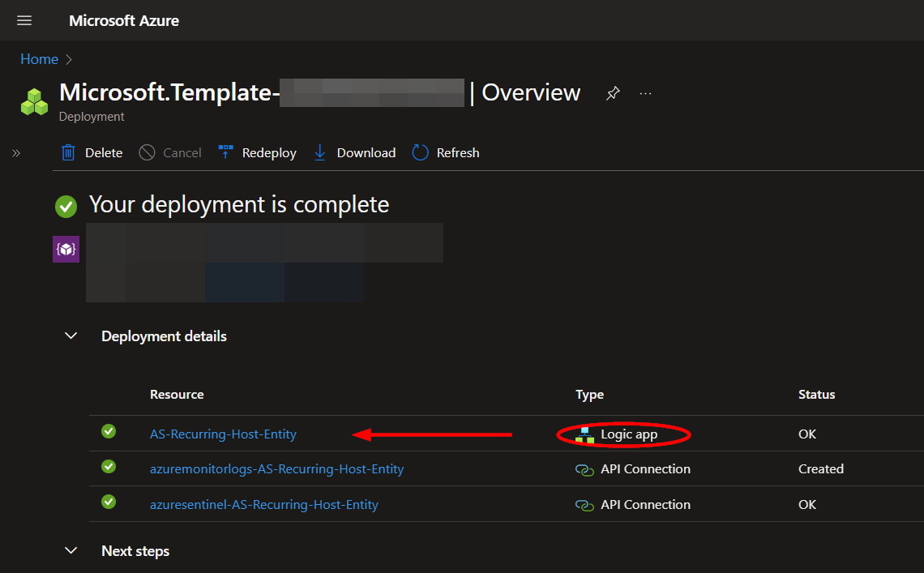Click the Cancel toolbar label
The image size is (924, 573).
pyautogui.click(x=182, y=152)
